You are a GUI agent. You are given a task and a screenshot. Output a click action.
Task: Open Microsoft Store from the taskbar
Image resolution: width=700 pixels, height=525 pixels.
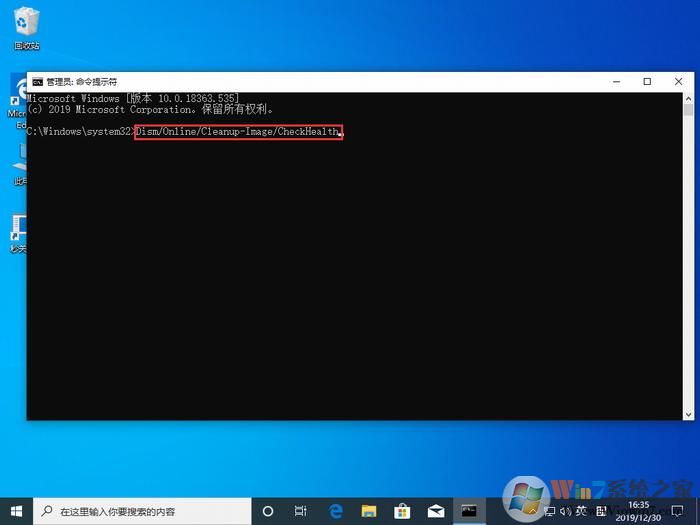pos(401,510)
